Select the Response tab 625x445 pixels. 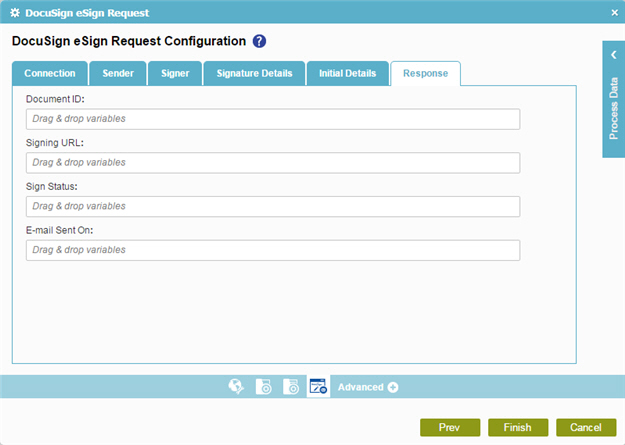coord(425,73)
